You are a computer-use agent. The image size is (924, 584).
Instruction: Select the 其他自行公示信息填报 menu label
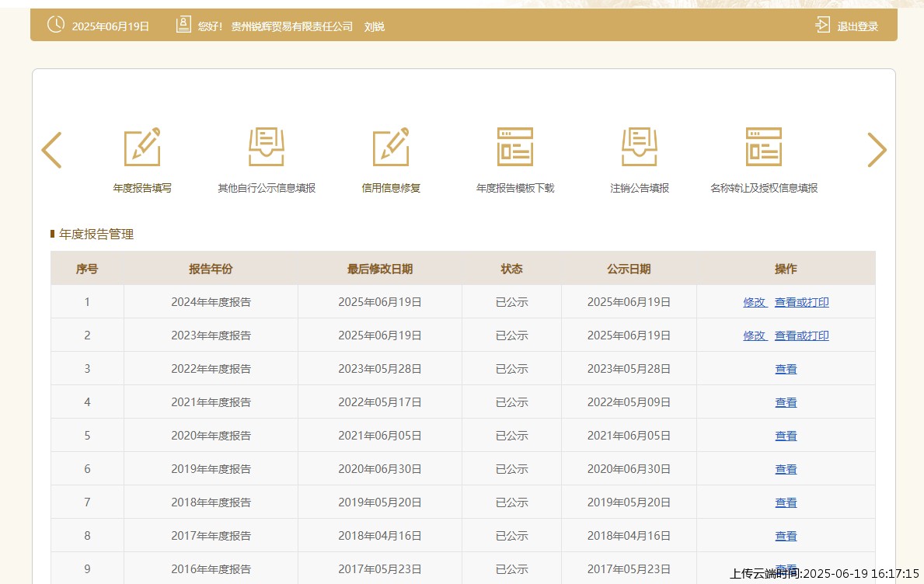pos(267,188)
